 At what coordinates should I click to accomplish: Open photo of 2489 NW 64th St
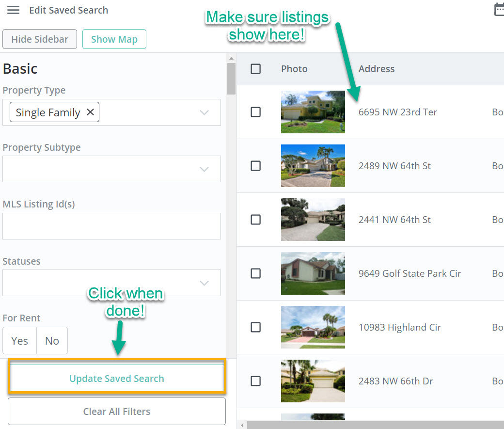coord(313,166)
